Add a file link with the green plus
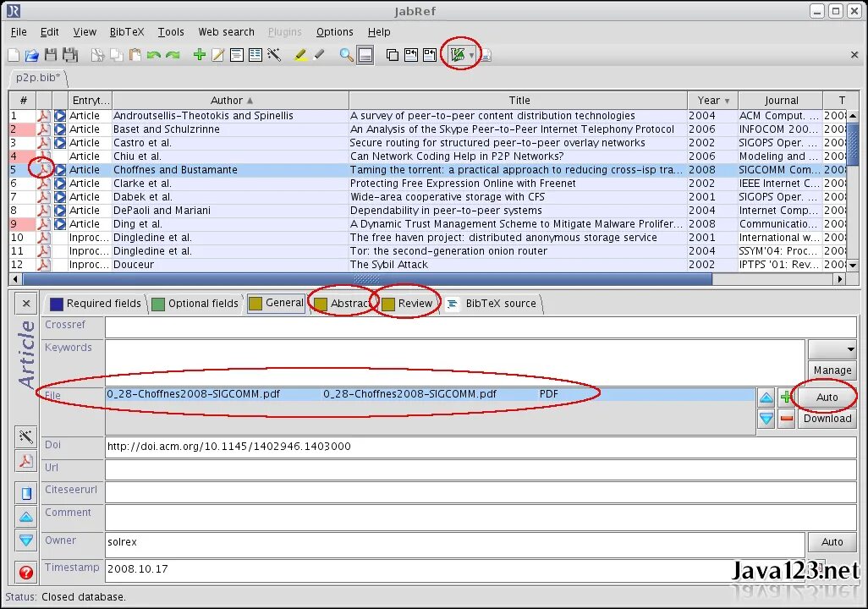This screenshot has height=609, width=868. 786,397
